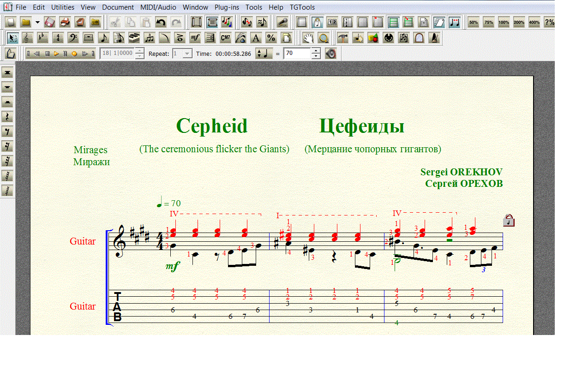
Task: Select the Tuplet tool
Action: point(149,38)
